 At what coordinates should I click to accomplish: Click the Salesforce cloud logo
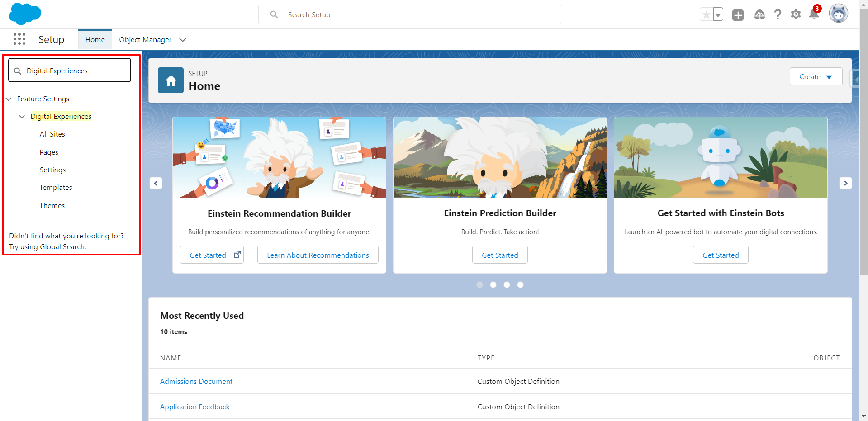click(25, 14)
